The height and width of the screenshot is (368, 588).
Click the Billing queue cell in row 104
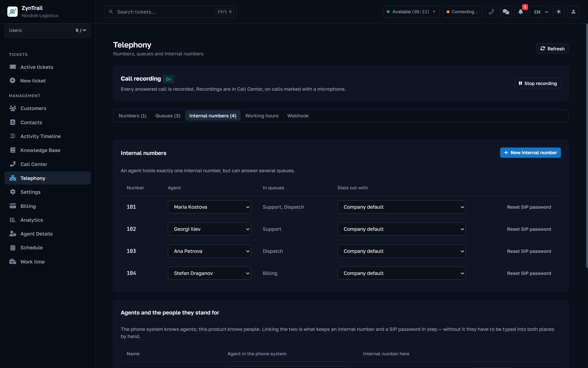[x=270, y=273]
